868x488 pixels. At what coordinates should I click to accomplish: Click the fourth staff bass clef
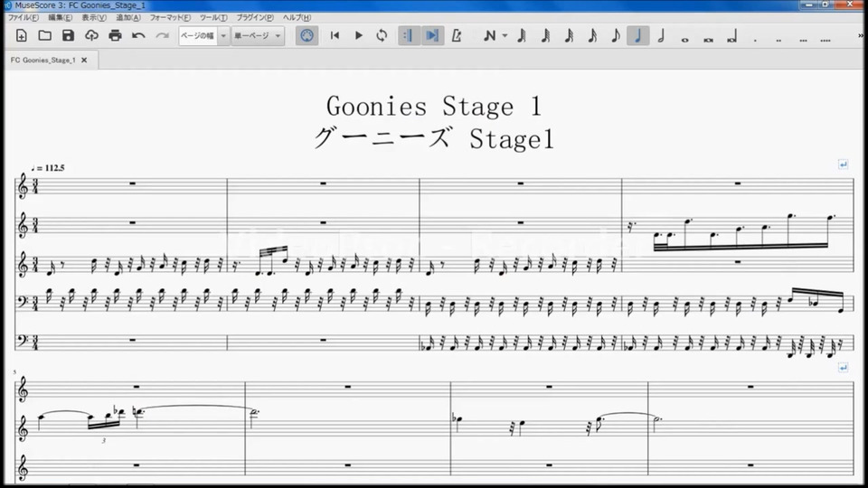(22, 302)
